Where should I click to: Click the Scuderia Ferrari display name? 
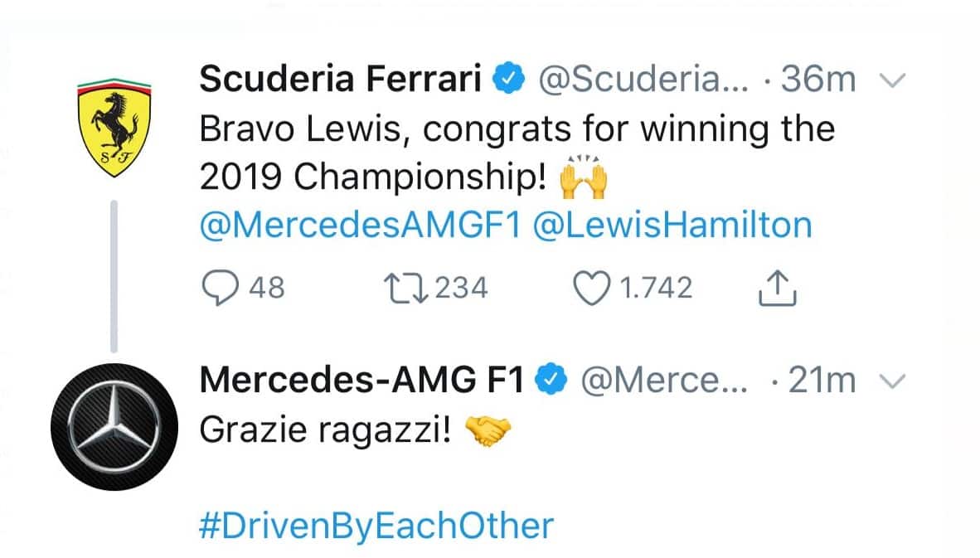click(x=341, y=80)
